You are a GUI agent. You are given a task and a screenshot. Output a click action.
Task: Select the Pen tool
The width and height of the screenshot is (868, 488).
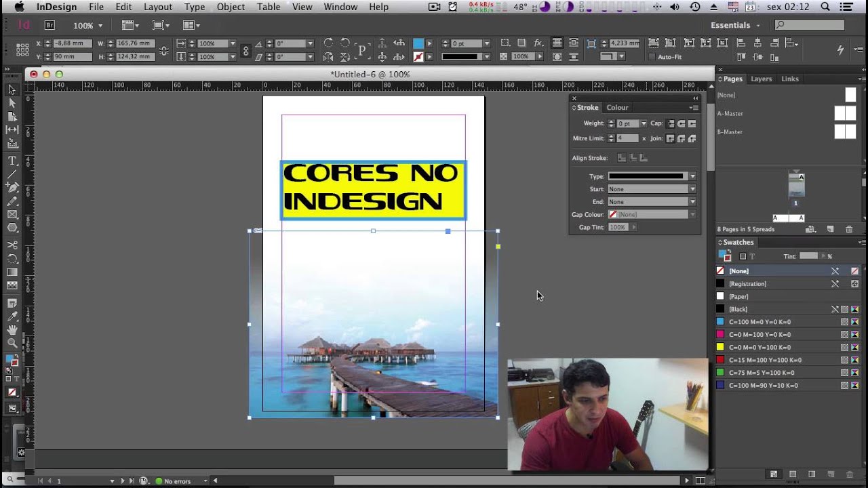click(12, 187)
